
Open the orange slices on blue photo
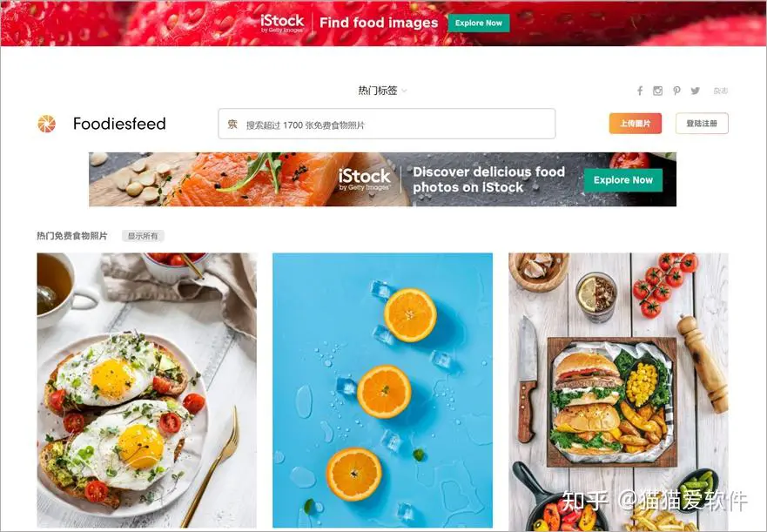(x=382, y=390)
